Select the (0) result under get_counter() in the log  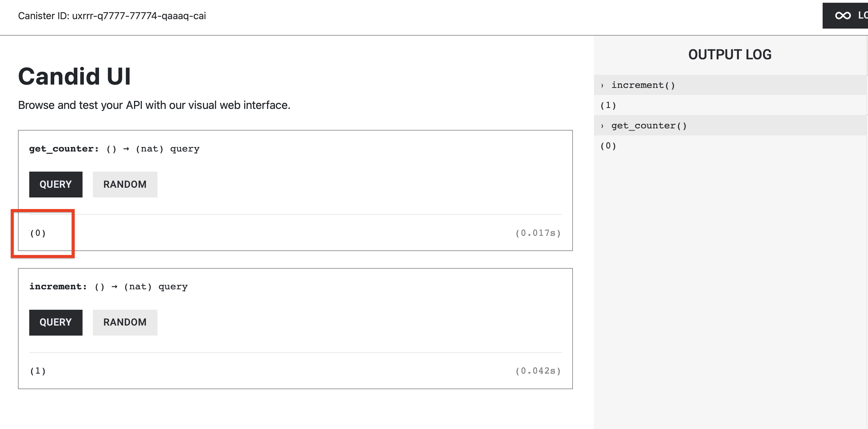609,145
